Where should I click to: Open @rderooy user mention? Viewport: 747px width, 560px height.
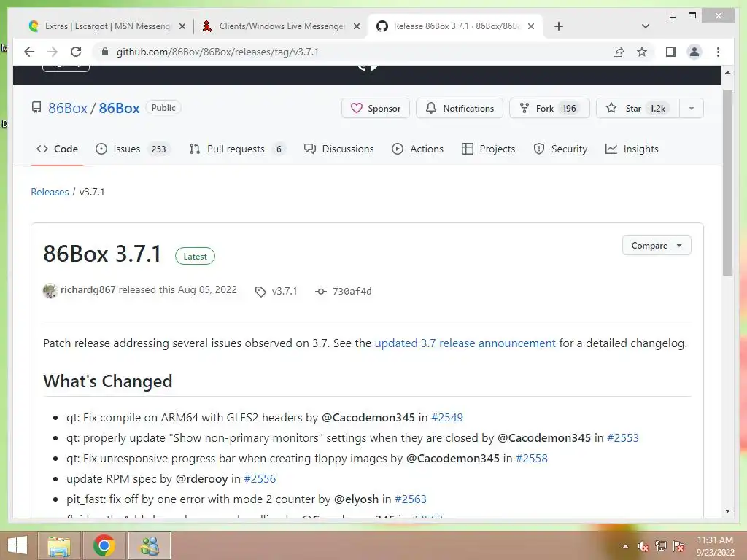[201, 479]
